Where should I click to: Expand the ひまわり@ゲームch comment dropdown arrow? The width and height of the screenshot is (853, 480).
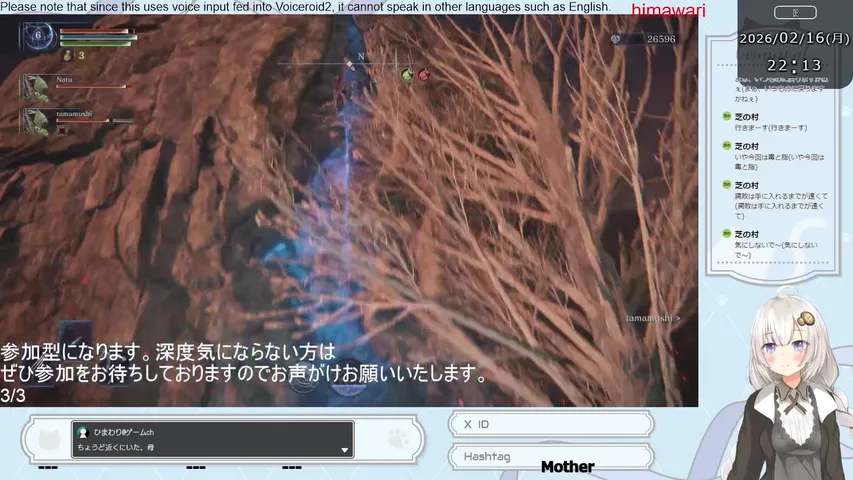pyautogui.click(x=344, y=450)
